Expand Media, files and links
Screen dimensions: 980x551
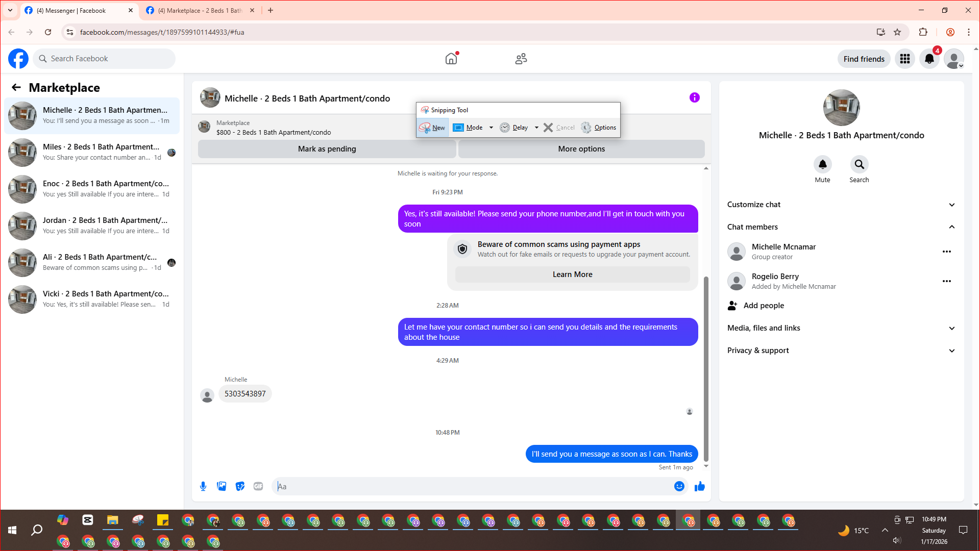[951, 328]
